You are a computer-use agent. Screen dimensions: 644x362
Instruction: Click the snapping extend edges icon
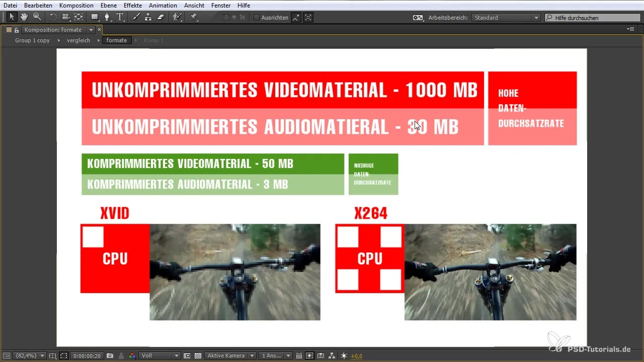click(296, 18)
